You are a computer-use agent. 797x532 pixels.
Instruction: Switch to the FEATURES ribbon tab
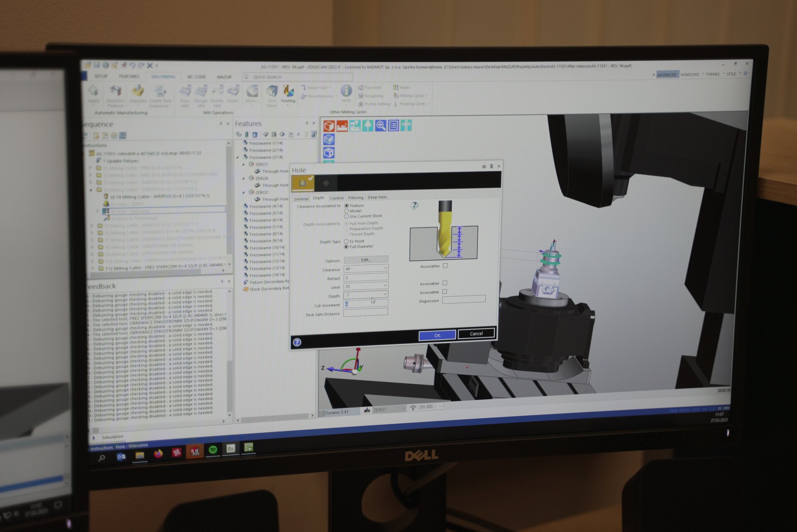click(129, 76)
